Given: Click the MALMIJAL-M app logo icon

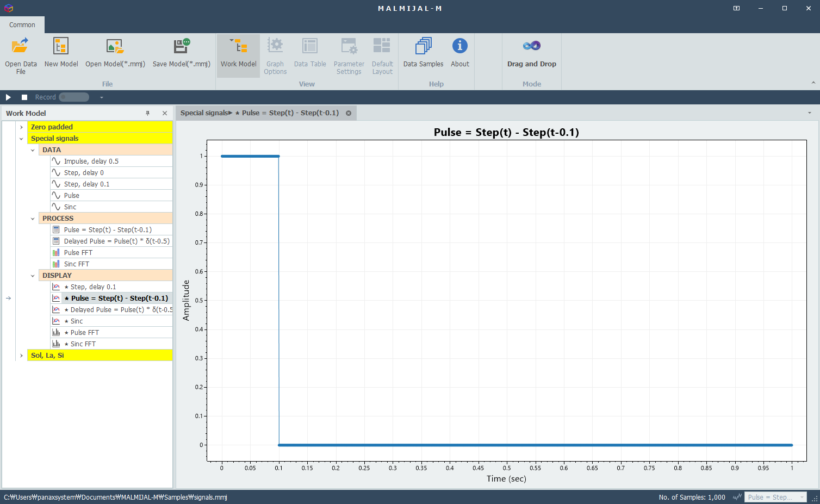Looking at the screenshot, I should 8,8.
